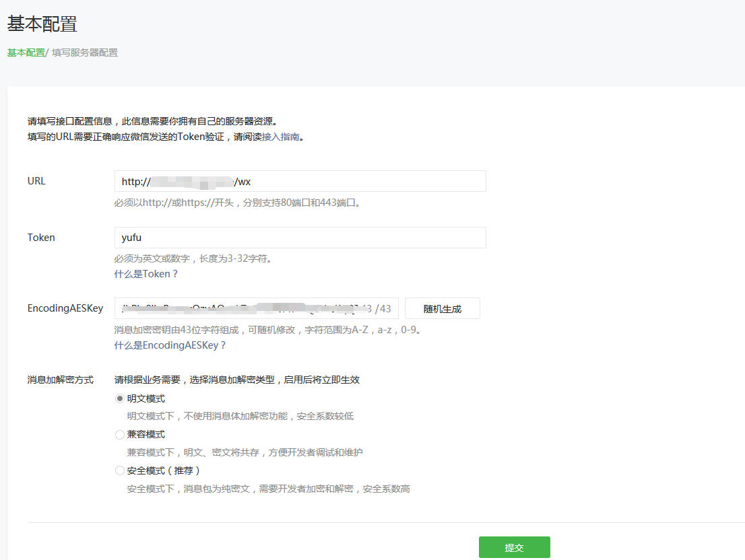Select the 兼容模式 radio button
The height and width of the screenshot is (560, 745).
[x=120, y=435]
